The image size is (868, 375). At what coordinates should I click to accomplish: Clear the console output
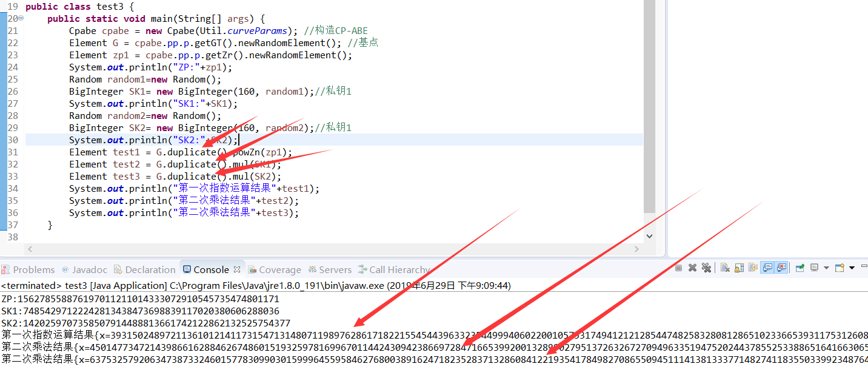pyautogui.click(x=725, y=268)
